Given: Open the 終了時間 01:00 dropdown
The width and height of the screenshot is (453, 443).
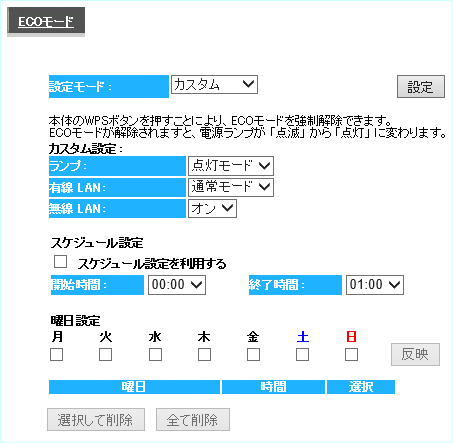Looking at the screenshot, I should pos(375,285).
